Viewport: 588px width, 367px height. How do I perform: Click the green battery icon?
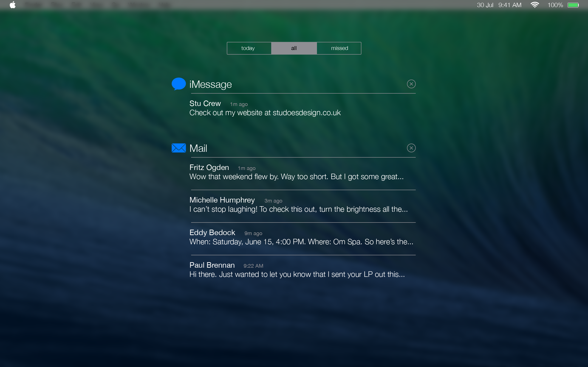(573, 5)
